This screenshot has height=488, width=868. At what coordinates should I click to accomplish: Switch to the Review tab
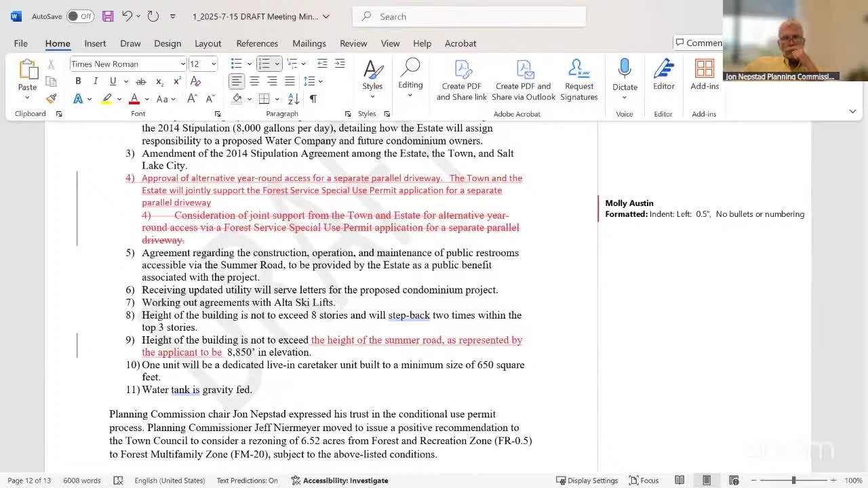[x=353, y=43]
